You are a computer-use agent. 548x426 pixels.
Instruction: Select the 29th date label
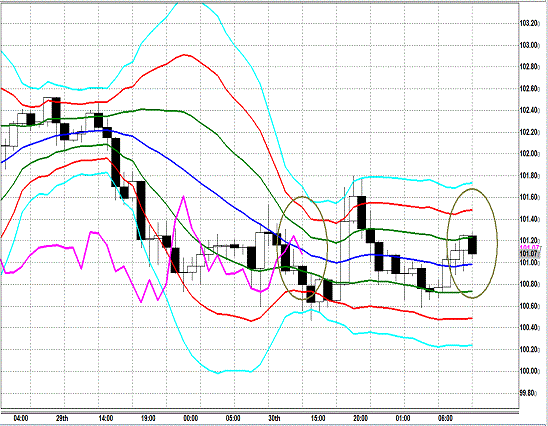[x=62, y=418]
